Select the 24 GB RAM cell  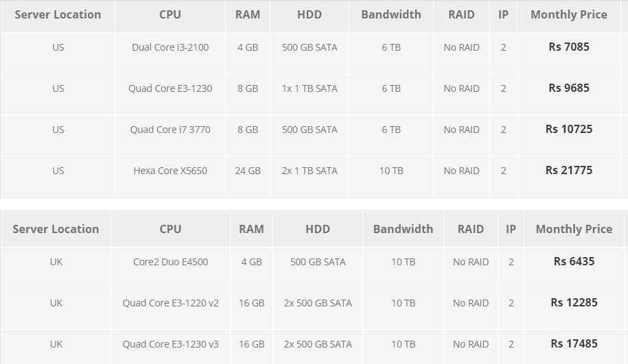pos(248,171)
